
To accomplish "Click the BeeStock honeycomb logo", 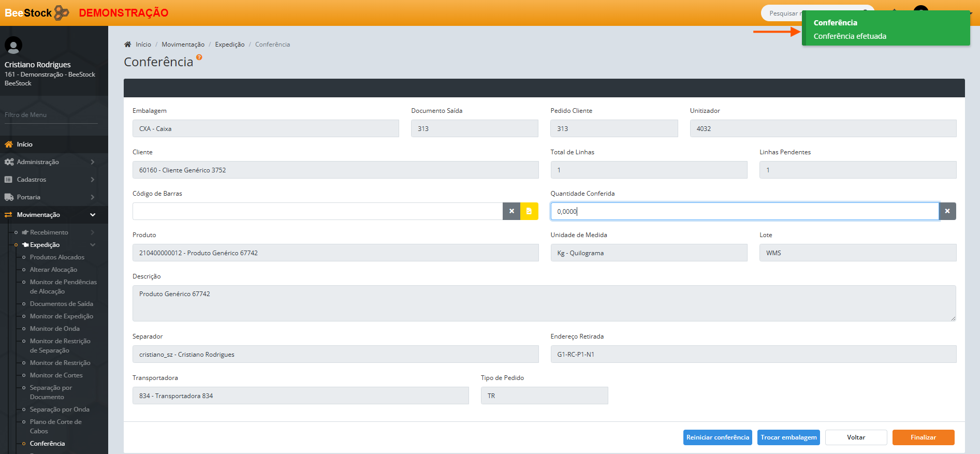I will pyautogui.click(x=61, y=13).
